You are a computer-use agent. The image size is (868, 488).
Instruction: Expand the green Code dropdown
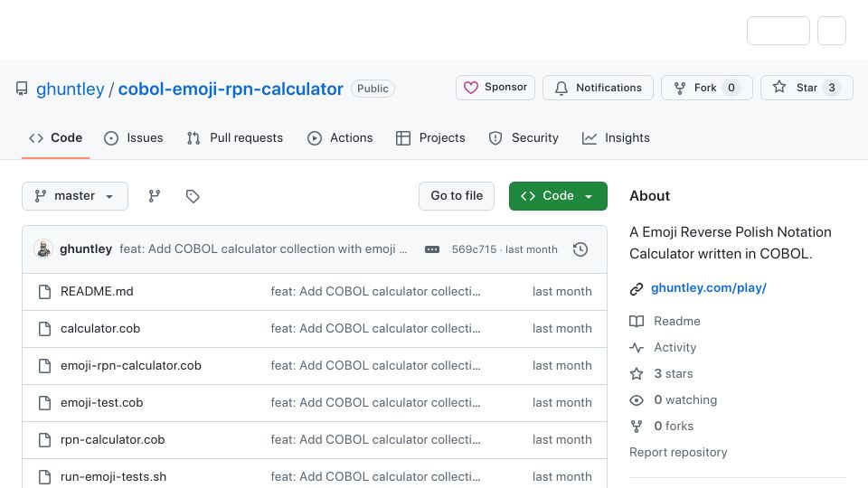click(558, 196)
